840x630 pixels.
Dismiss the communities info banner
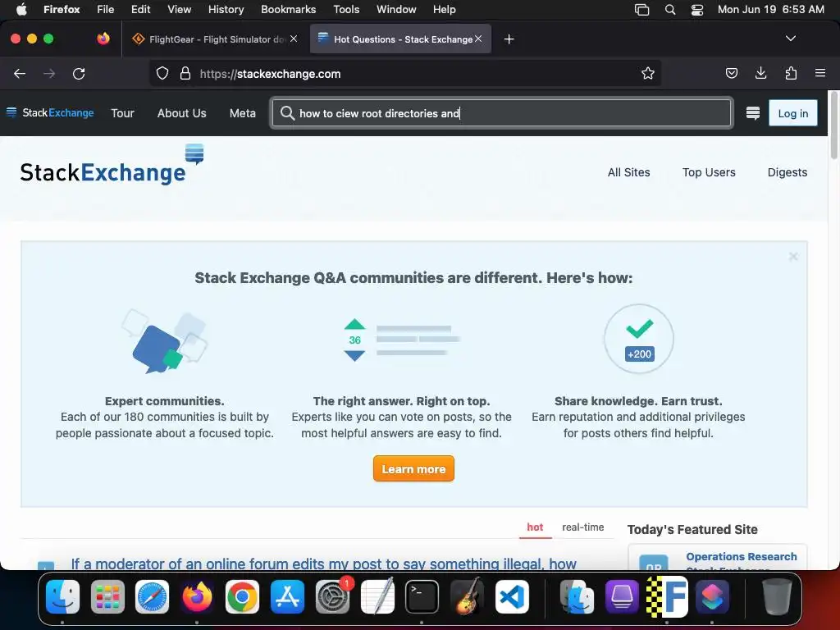(x=793, y=257)
